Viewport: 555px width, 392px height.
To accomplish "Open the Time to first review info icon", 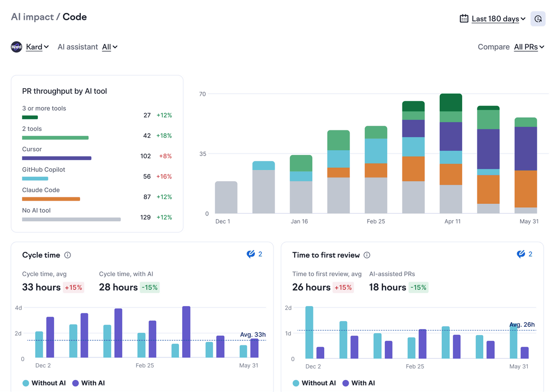I will (x=367, y=255).
